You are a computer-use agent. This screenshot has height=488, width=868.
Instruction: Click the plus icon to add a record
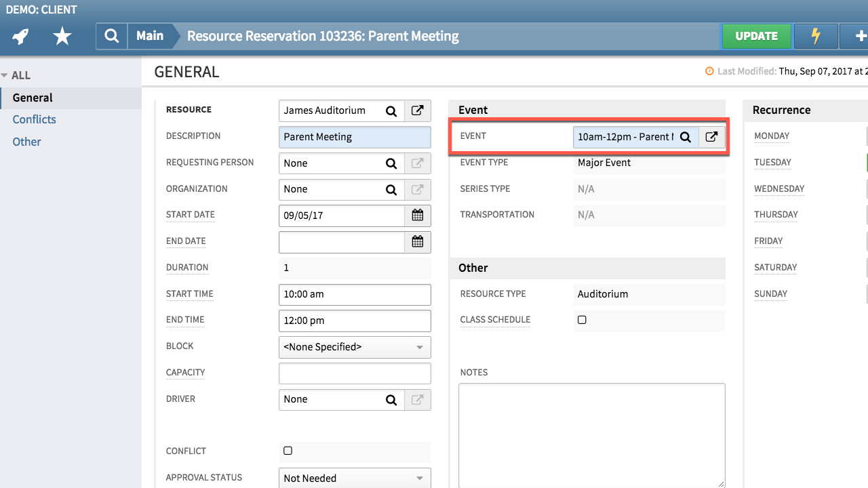pos(861,36)
